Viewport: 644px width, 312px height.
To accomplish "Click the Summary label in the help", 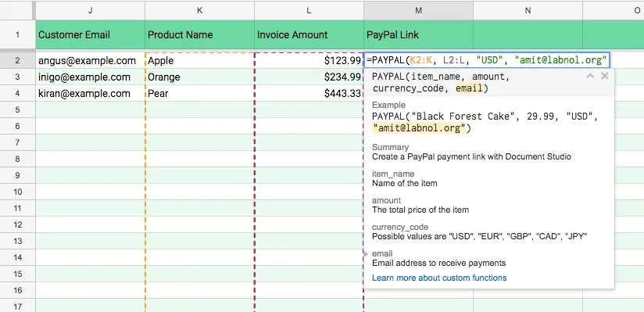I will (390, 147).
